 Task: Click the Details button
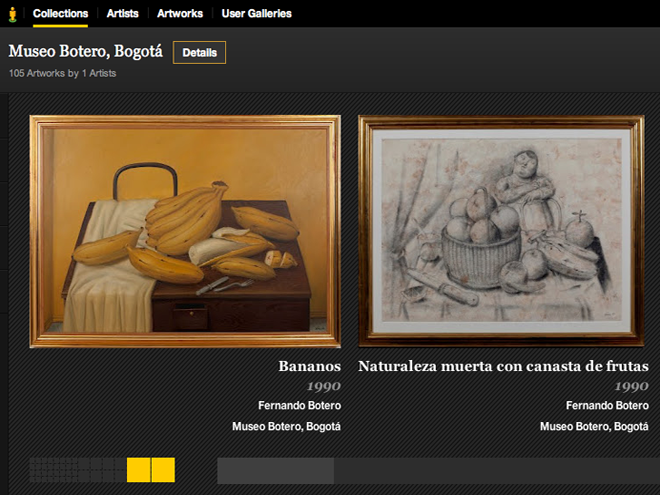199,52
